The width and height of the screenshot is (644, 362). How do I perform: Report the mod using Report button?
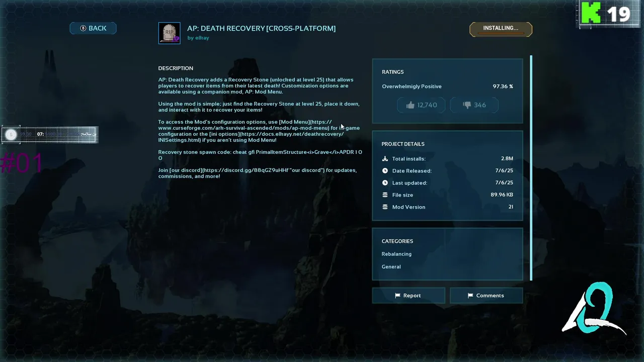(x=409, y=296)
